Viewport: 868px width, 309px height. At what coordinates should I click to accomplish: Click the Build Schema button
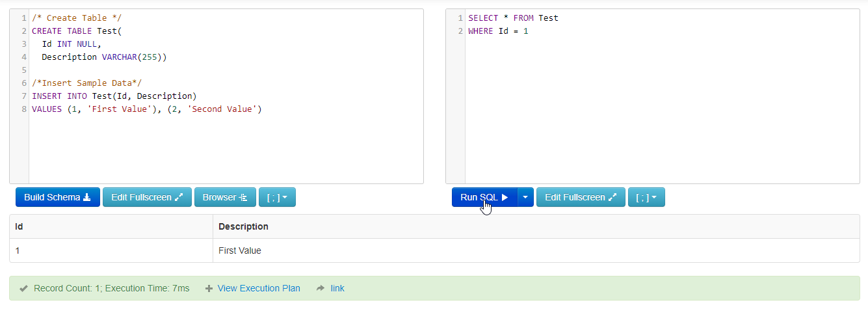point(58,197)
